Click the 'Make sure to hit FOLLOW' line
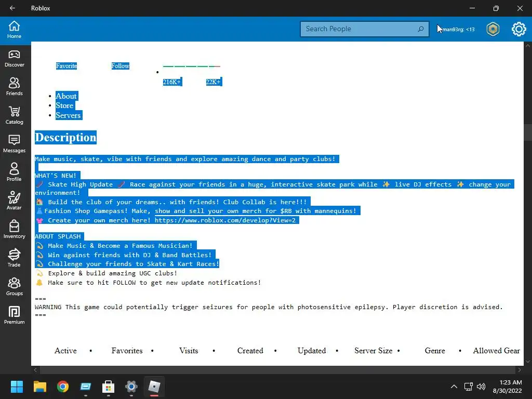The width and height of the screenshot is (532, 399). (x=154, y=283)
